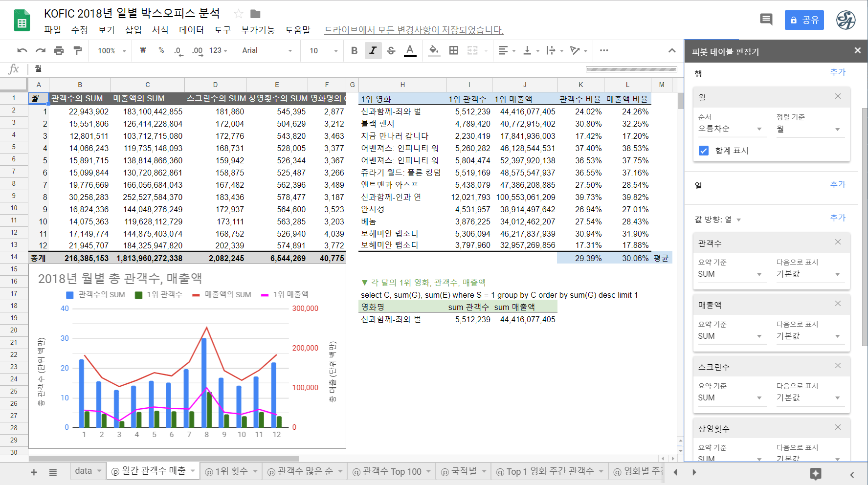Expand the Arial font family dropdown

pos(267,50)
